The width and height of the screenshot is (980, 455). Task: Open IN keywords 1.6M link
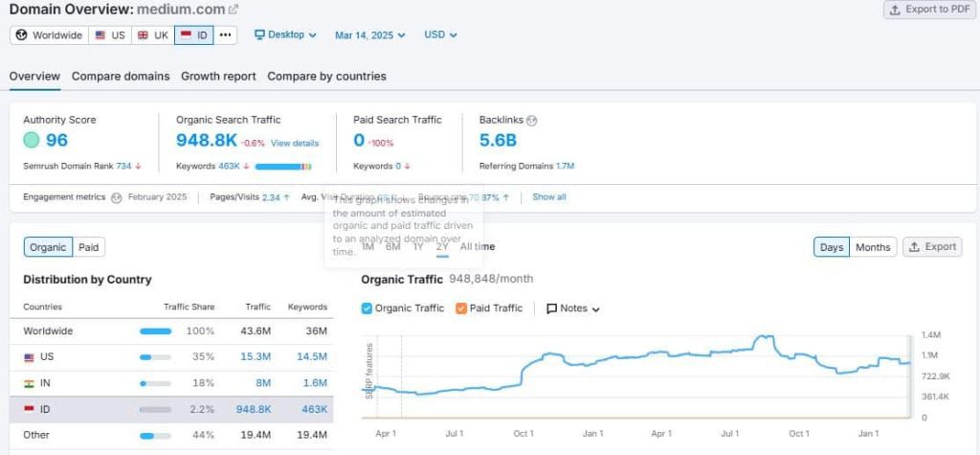[314, 383]
